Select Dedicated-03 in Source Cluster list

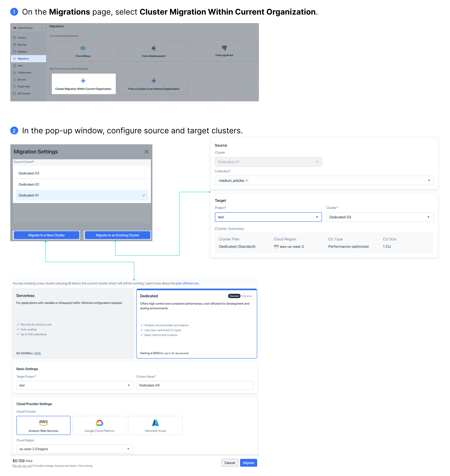[82, 173]
